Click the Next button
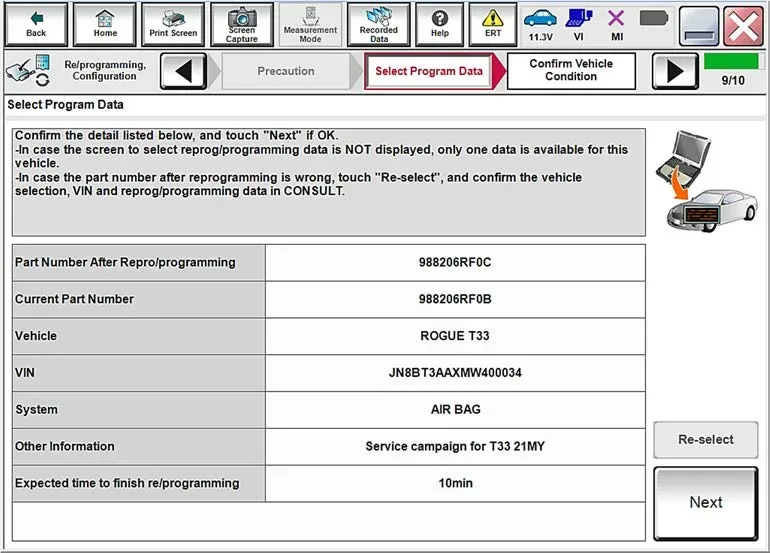 tap(706, 503)
